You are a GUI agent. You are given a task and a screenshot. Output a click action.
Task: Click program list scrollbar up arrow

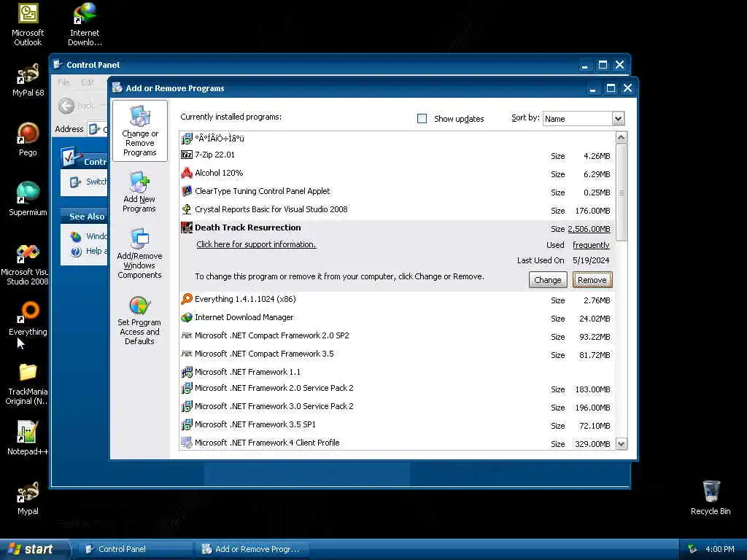click(622, 138)
